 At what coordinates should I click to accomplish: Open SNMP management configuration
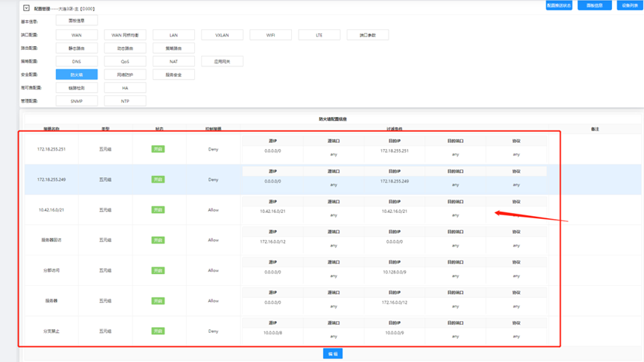click(x=77, y=101)
